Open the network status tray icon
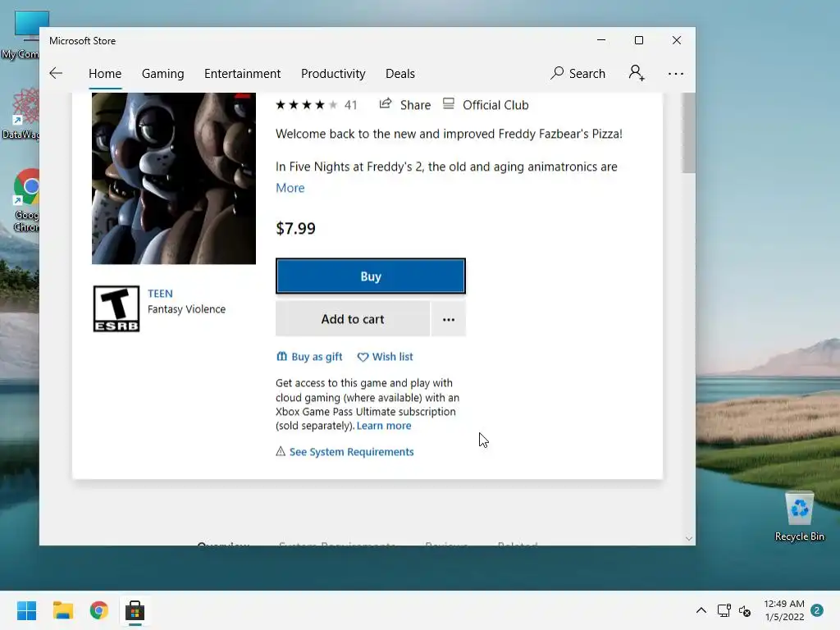This screenshot has height=630, width=840. click(724, 610)
